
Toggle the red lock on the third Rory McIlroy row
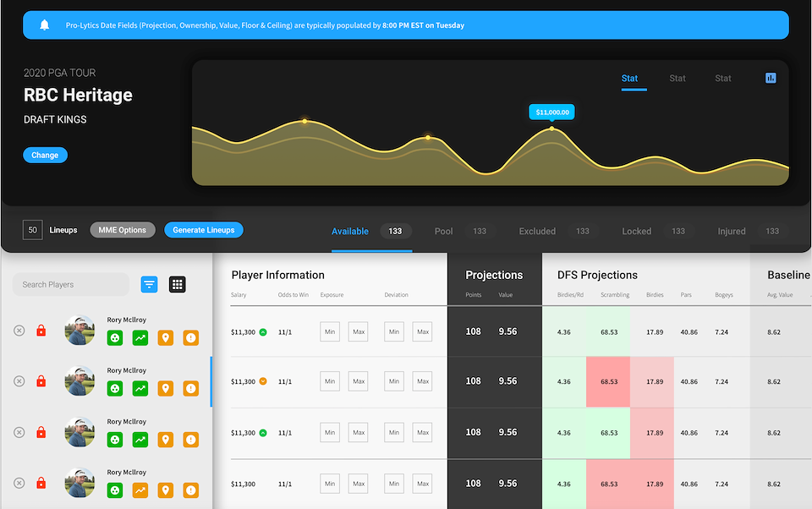point(41,432)
